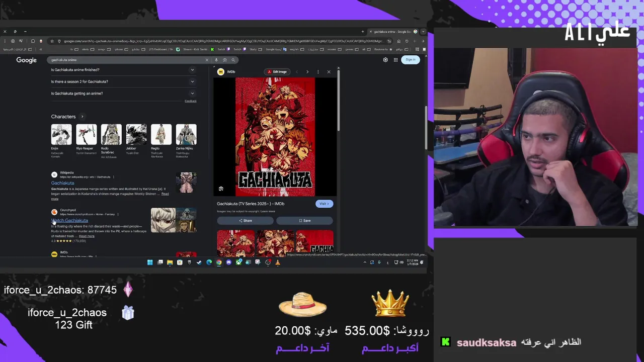Focus the Google search input field
The image size is (644, 362).
126,60
